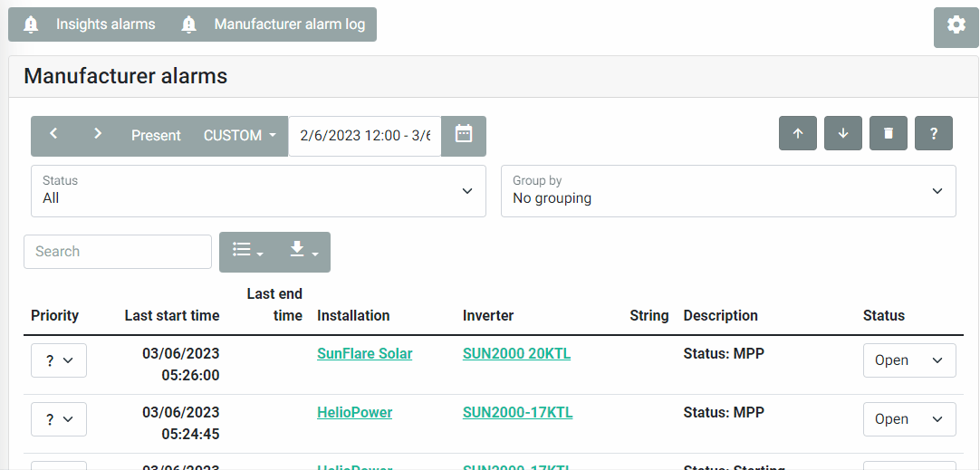Click the 03/06/2023 05:24:45 start time
Screen dimensions: 980x470
pyautogui.click(x=180, y=423)
